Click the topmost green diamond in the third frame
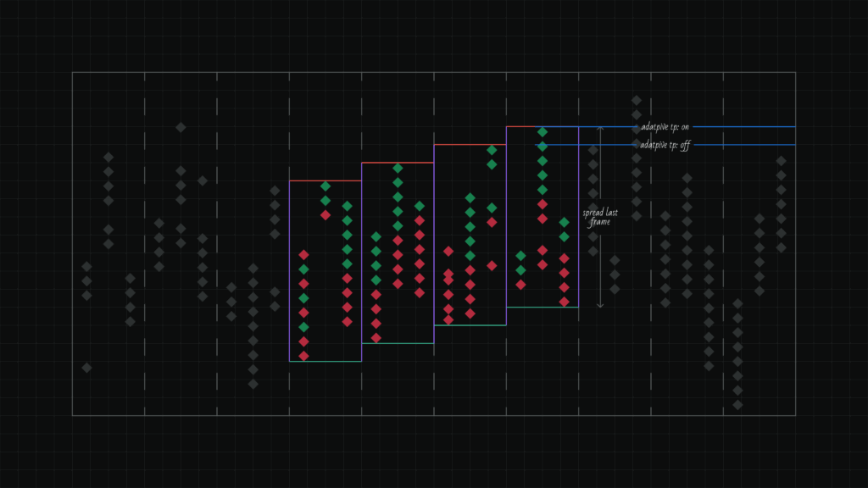Viewport: 868px width, 488px height. click(492, 150)
